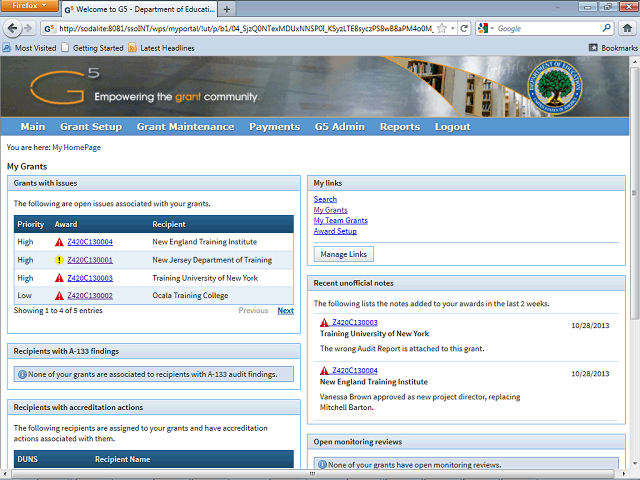
Task: Click the bookmark star in address bar
Action: point(442,29)
